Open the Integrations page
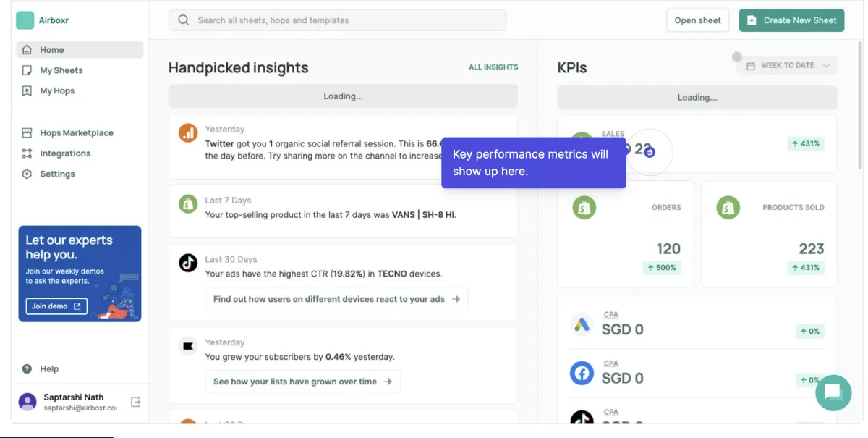 click(x=64, y=153)
